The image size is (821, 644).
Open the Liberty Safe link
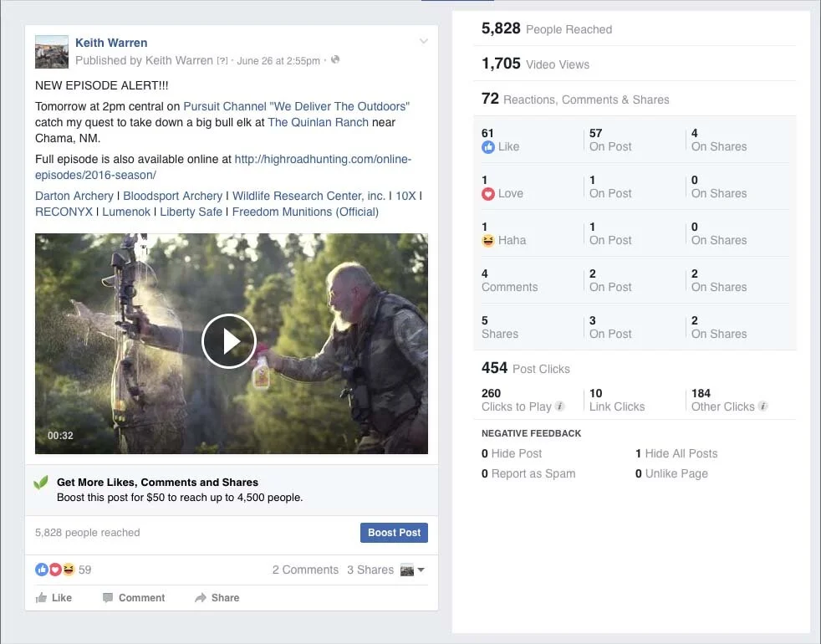tap(191, 212)
